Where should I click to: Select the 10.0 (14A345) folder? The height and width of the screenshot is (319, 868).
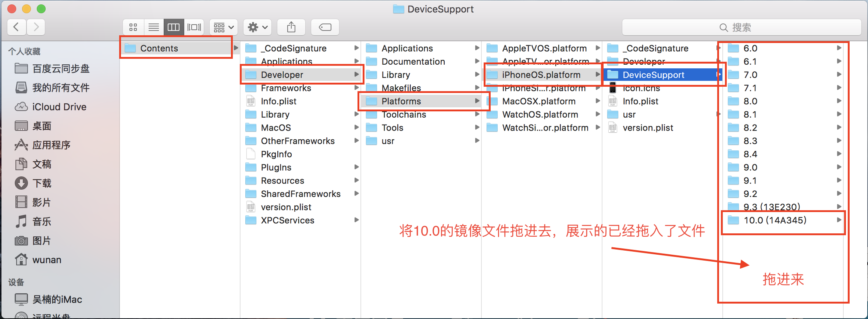pyautogui.click(x=783, y=220)
